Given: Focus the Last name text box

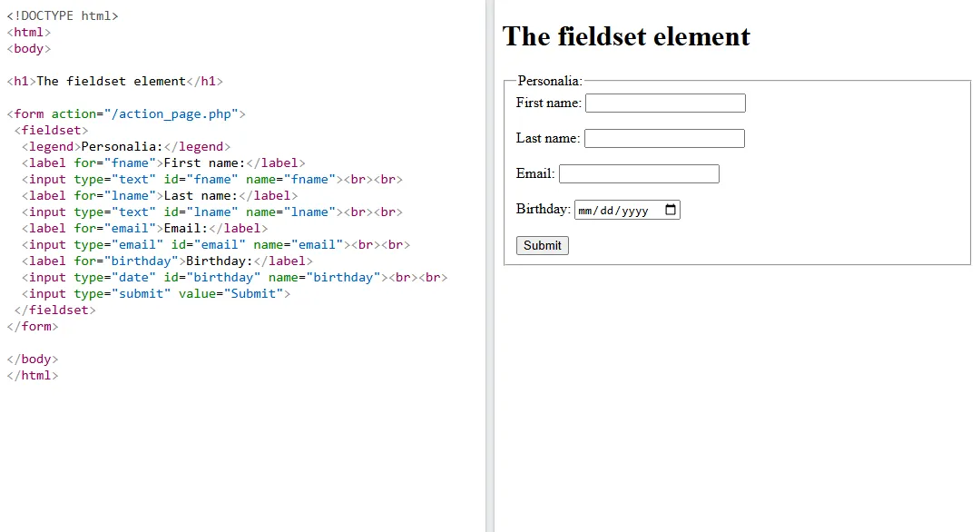Looking at the screenshot, I should [x=664, y=139].
